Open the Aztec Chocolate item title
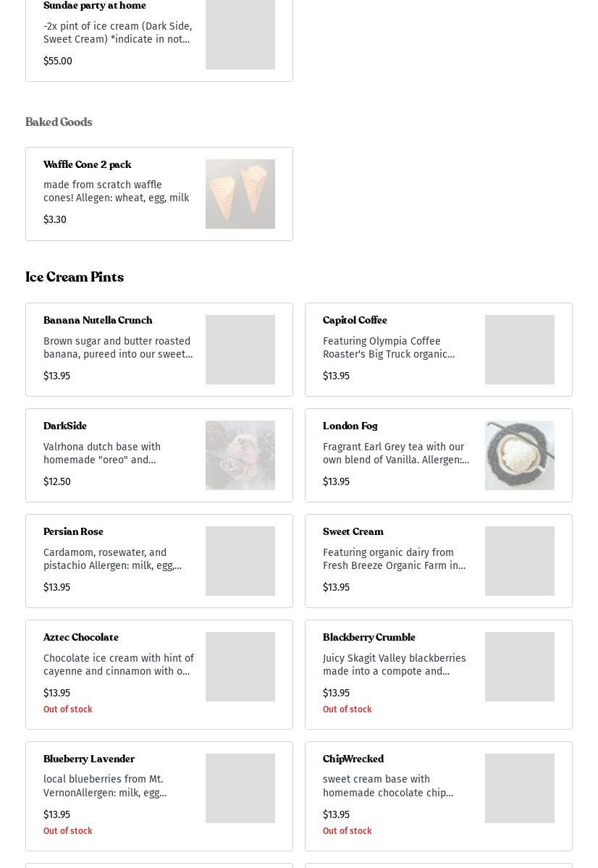 coord(80,638)
